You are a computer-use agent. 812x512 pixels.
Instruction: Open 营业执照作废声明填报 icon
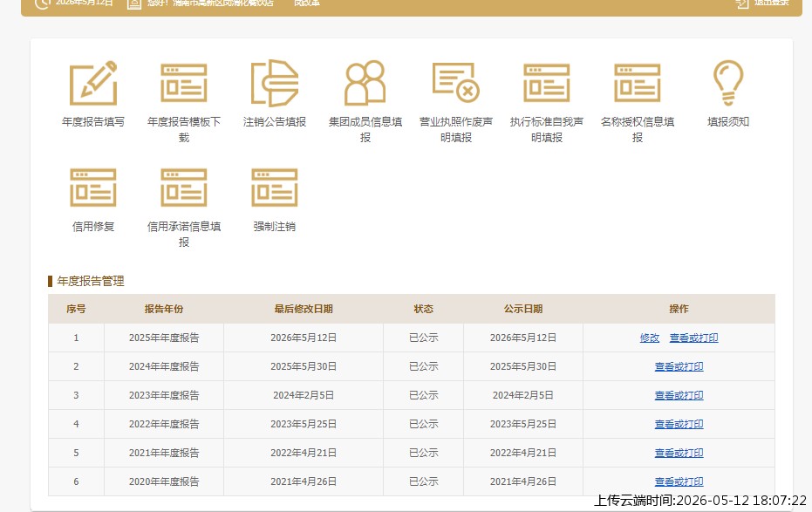pyautogui.click(x=455, y=83)
